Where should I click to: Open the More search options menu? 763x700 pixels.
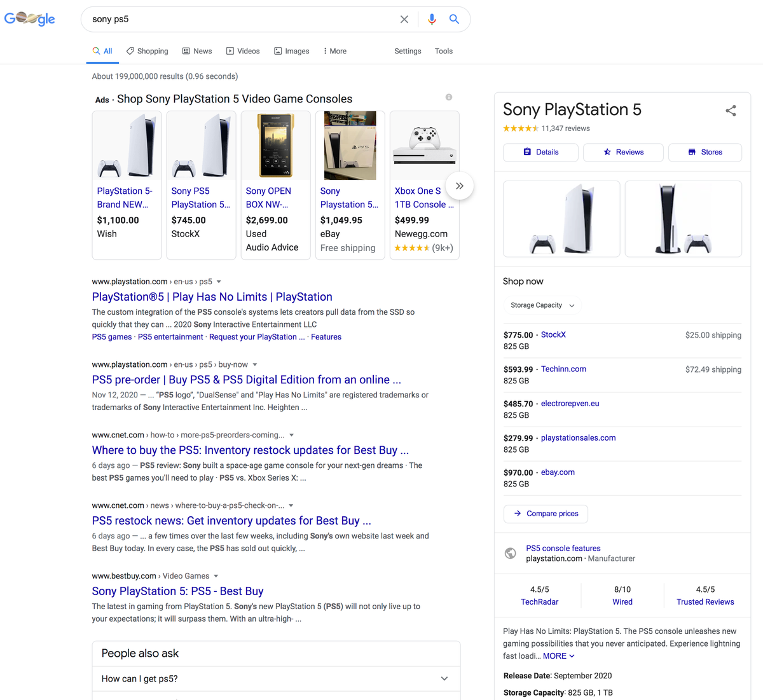(334, 51)
